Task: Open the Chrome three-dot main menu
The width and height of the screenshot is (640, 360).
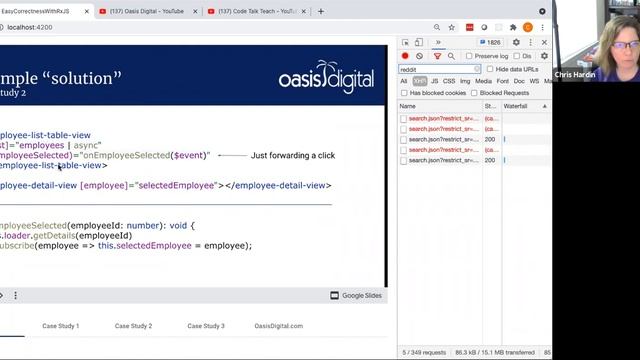Action: [542, 27]
